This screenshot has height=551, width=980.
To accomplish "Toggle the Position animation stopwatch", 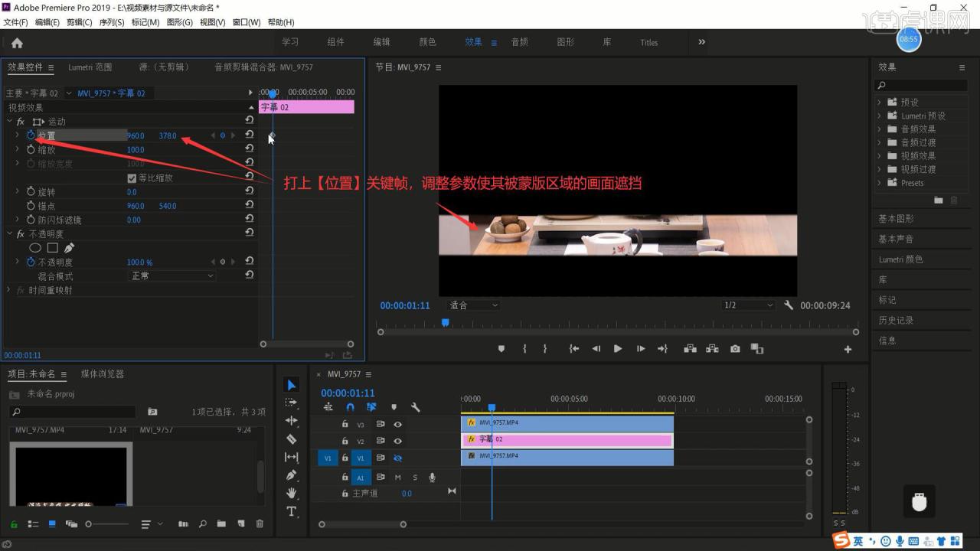I will click(31, 135).
